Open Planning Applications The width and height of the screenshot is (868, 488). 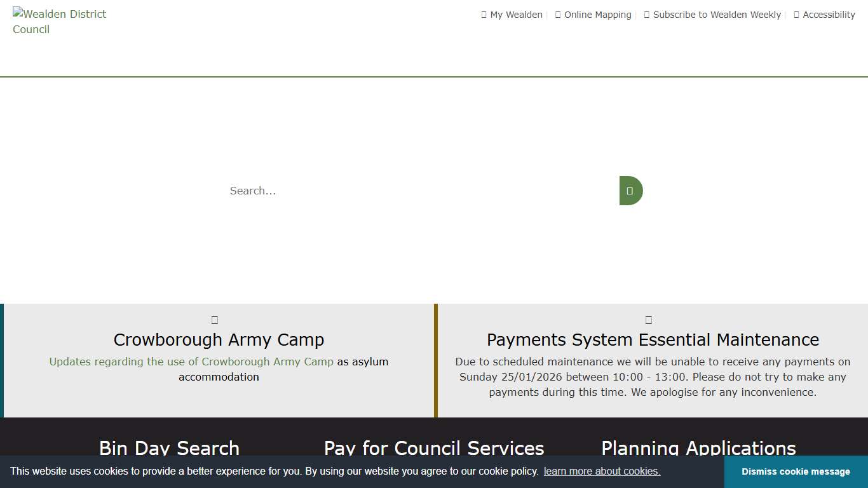(x=698, y=448)
